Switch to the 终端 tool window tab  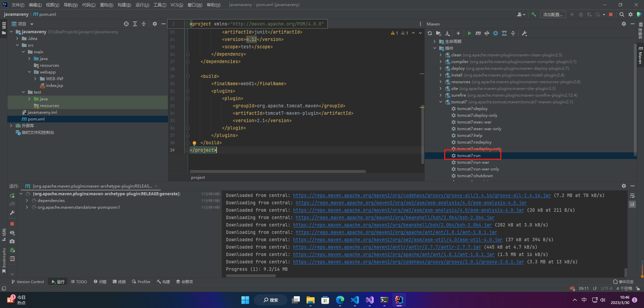119,282
